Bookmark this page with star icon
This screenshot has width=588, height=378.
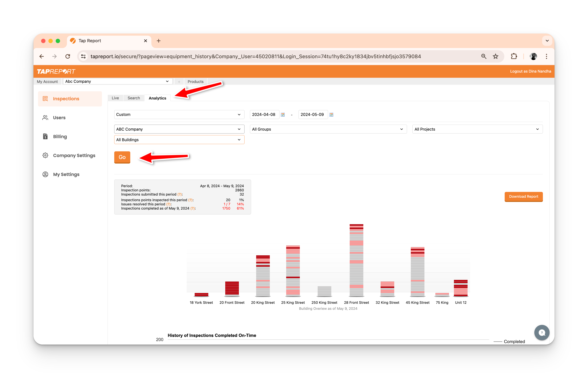[x=495, y=56]
